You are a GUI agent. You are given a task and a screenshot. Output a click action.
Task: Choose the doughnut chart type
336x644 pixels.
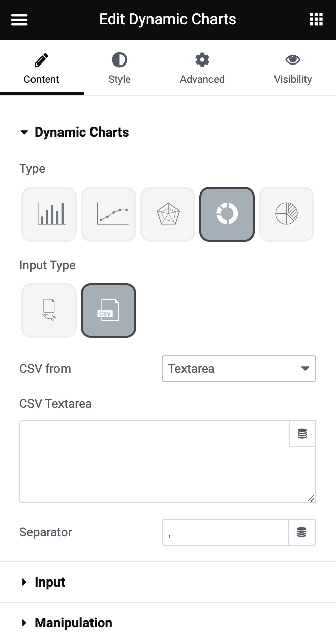point(227,214)
